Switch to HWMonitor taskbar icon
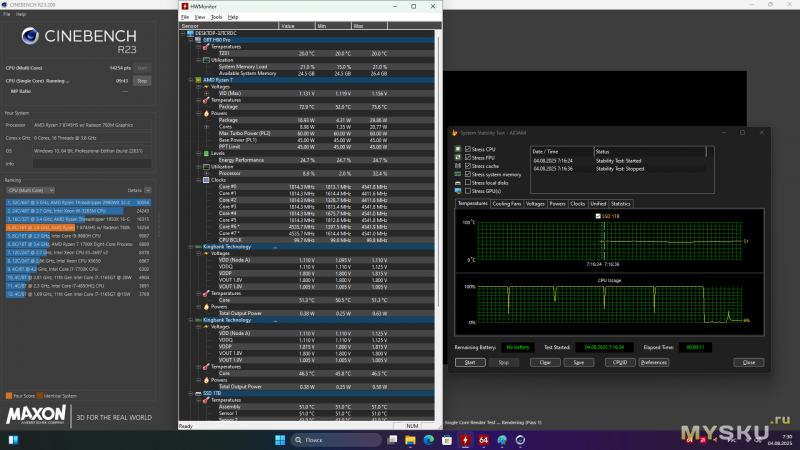800x450 pixels. tap(465, 440)
